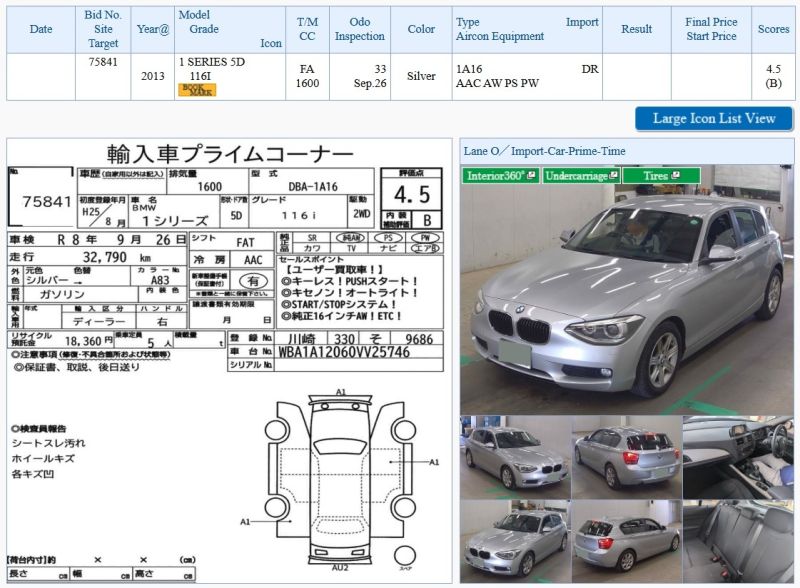Click the external-link icon beside Interior360°
This screenshot has height=588, width=800.
coord(531,175)
